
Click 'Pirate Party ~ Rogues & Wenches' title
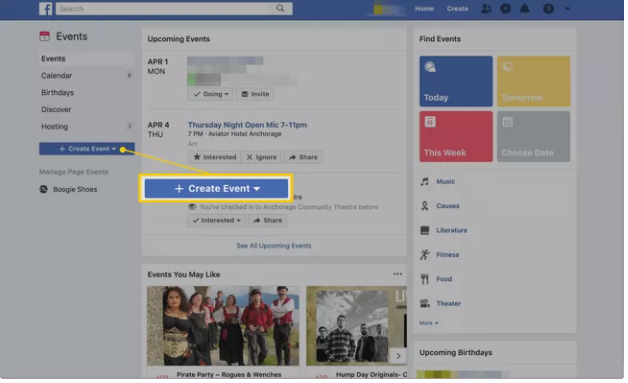(229, 375)
